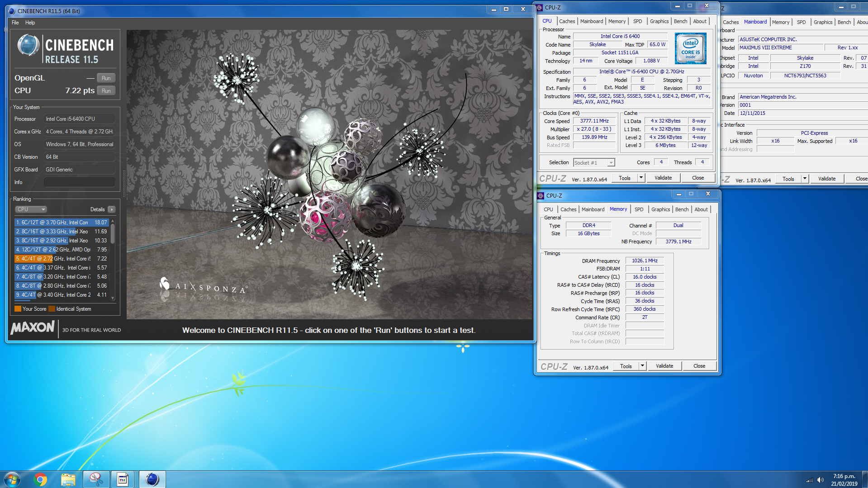This screenshot has width=868, height=488.
Task: Click Close in the Memory window
Action: pyautogui.click(x=699, y=366)
